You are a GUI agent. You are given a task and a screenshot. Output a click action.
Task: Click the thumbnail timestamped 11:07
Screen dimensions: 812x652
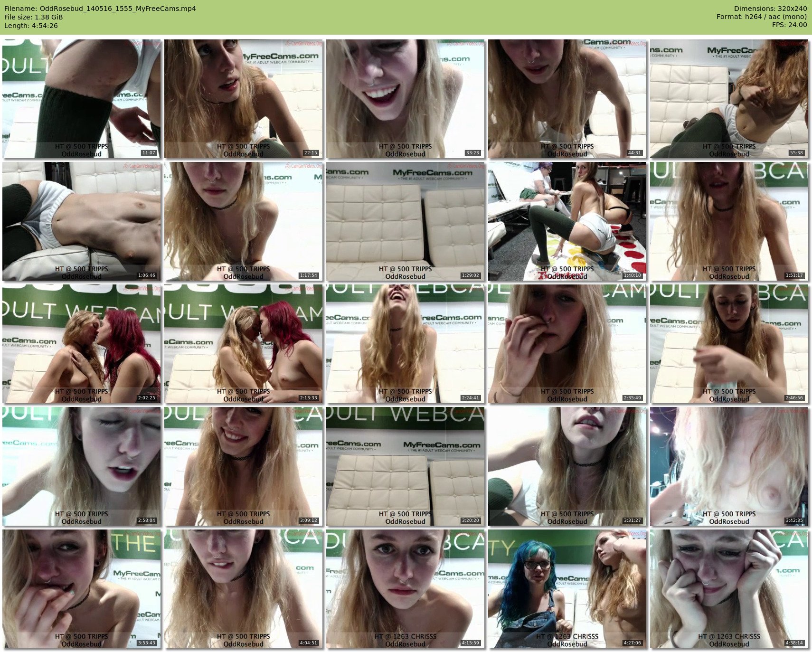tap(82, 99)
